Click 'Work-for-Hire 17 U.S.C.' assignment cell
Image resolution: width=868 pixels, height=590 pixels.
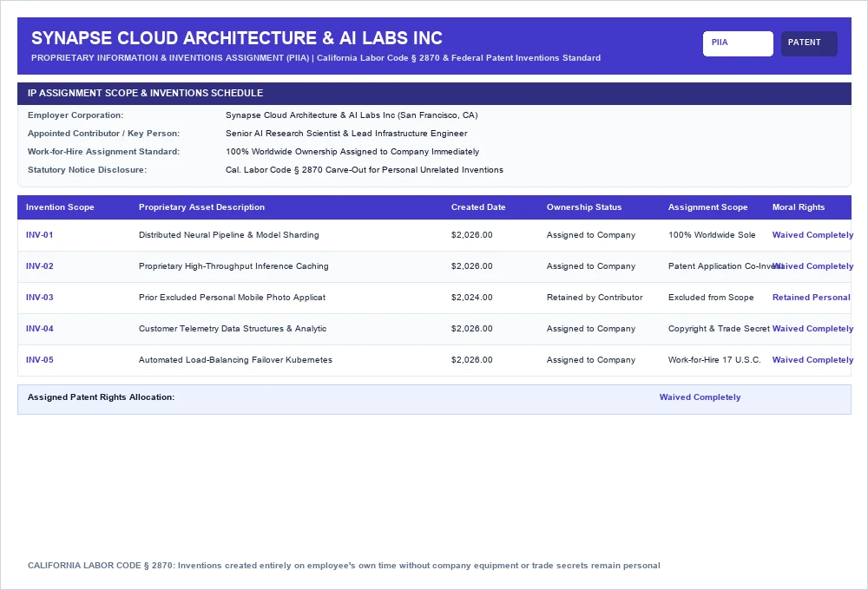pyautogui.click(x=714, y=360)
